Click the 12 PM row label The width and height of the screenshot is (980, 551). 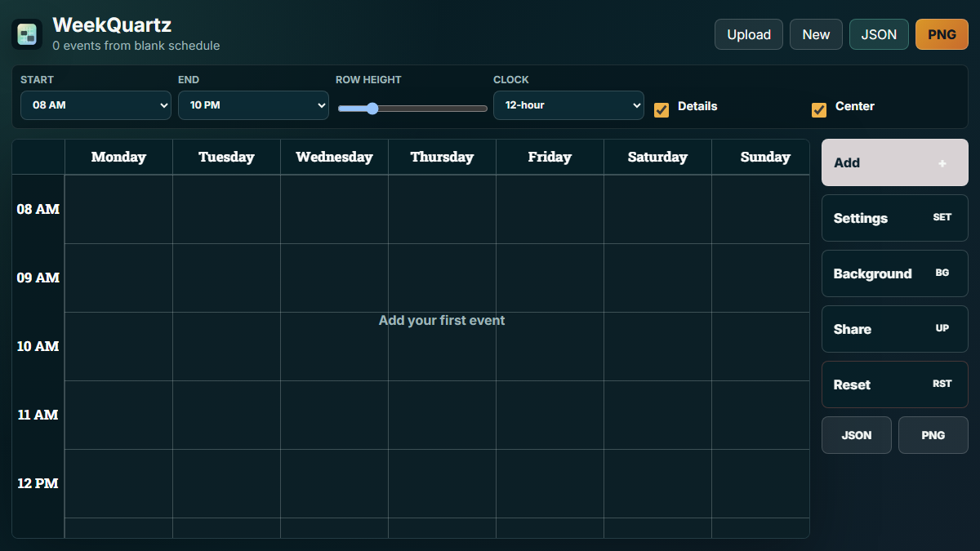pos(38,483)
